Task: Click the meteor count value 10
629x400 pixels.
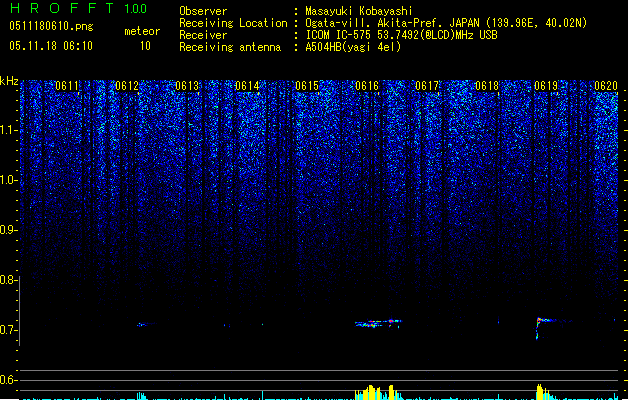Action: click(x=145, y=46)
